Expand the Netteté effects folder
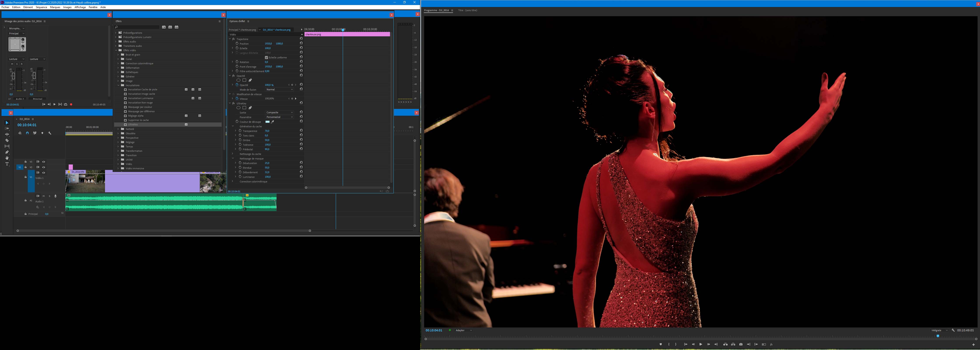Viewport: 980px width, 350px height. pos(118,129)
